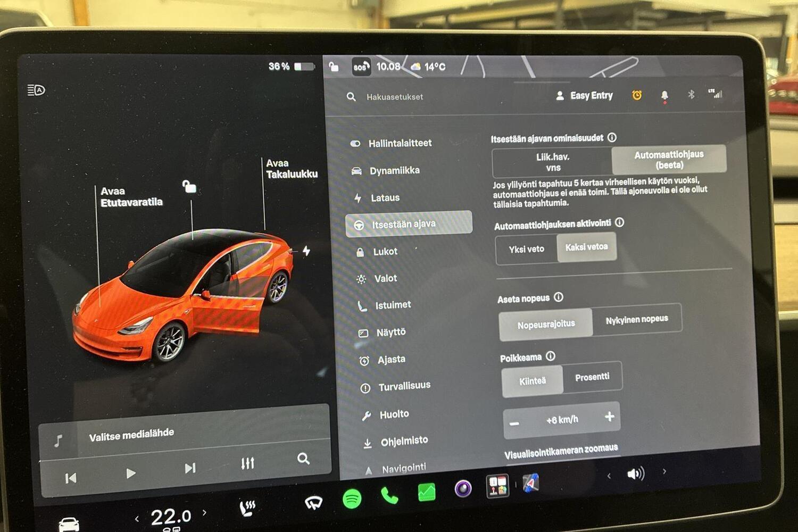Open Navigointi settings menu

pyautogui.click(x=395, y=468)
